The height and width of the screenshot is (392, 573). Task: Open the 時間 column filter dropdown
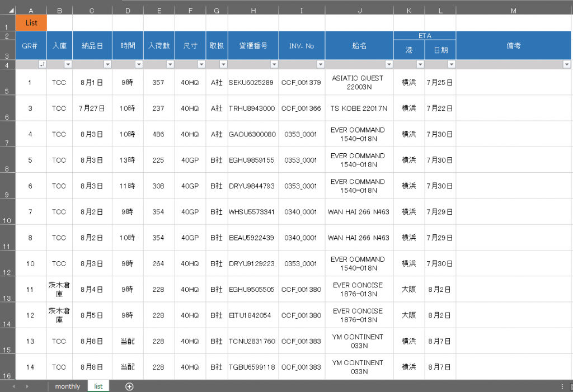coord(139,64)
